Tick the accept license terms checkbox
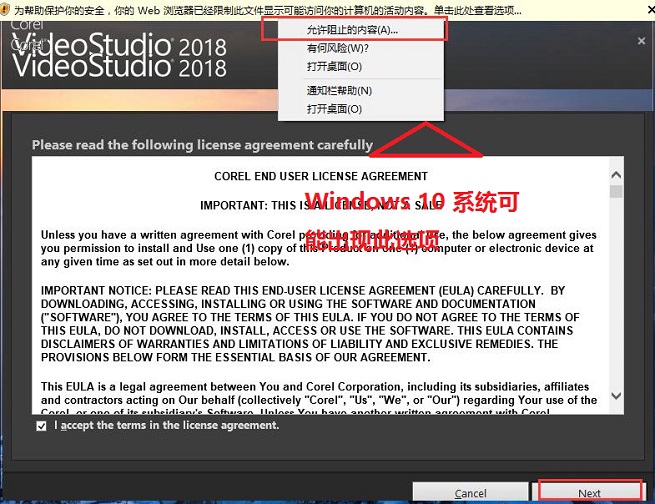The height and width of the screenshot is (504, 655). 41,426
